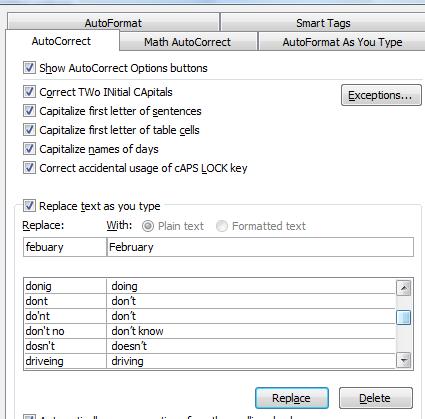Select the dosn't entry in the list
The width and height of the screenshot is (425, 419).
click(x=209, y=346)
